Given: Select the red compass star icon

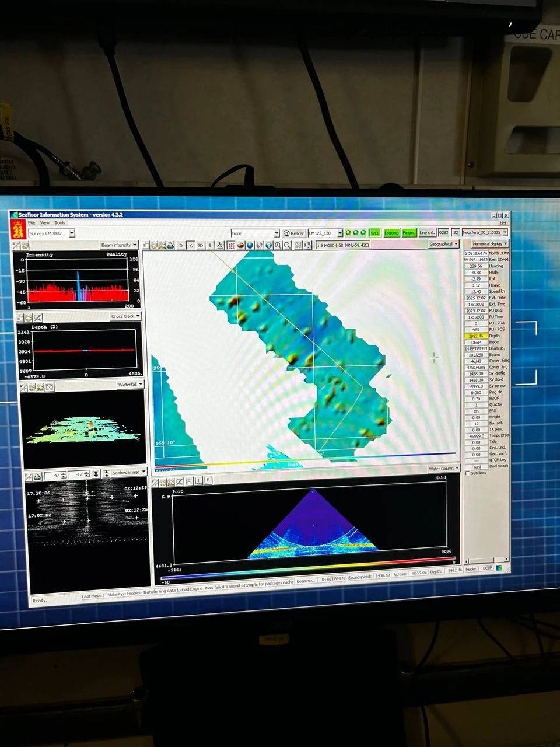Looking at the screenshot, I should coord(231,246).
